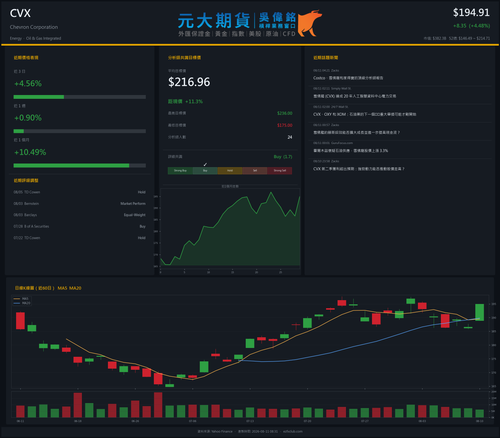Select the Strong Sell rating segment
Image resolution: width=500 pixels, height=438 pixels.
coord(280,171)
